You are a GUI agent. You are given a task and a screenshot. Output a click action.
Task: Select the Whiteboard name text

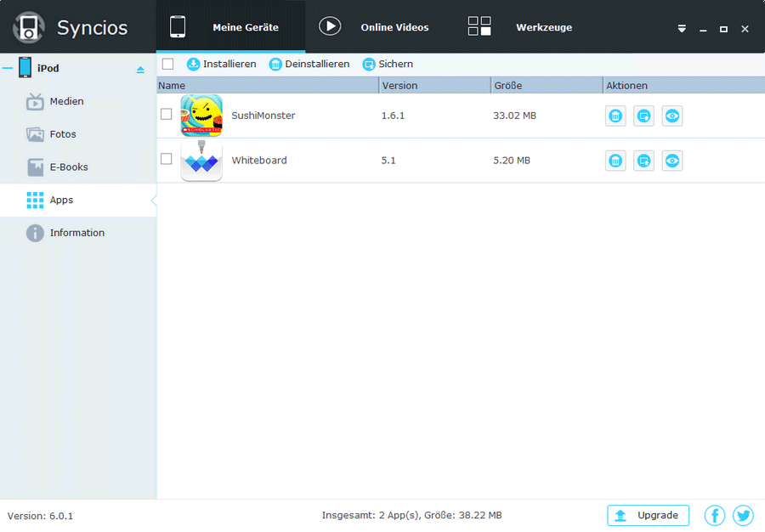[259, 161]
